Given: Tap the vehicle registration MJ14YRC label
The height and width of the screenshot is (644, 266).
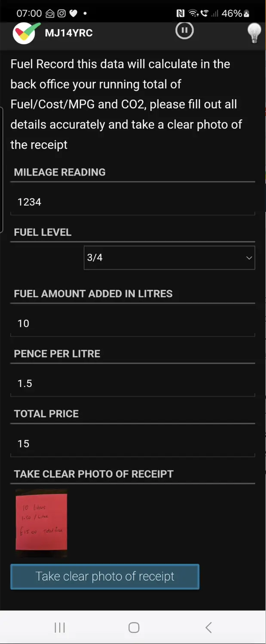Looking at the screenshot, I should [69, 33].
